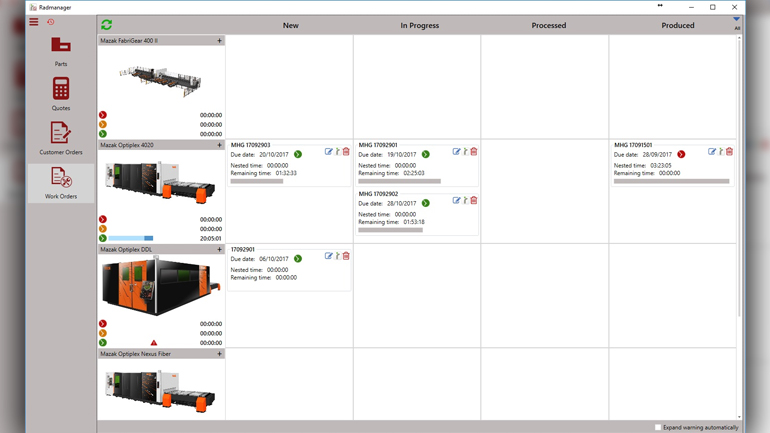Click green arrow icon between edit and delete on MHG 17092903
Image resolution: width=770 pixels, height=433 pixels.
coord(338,152)
